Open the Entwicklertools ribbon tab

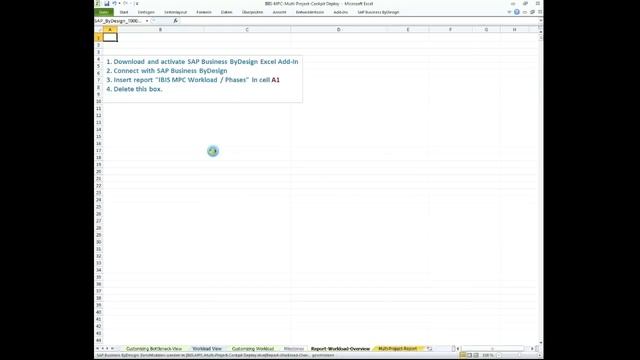[310, 12]
